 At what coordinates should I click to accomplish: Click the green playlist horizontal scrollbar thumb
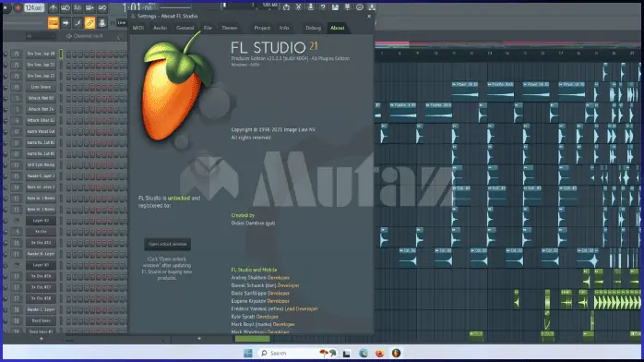point(252,339)
